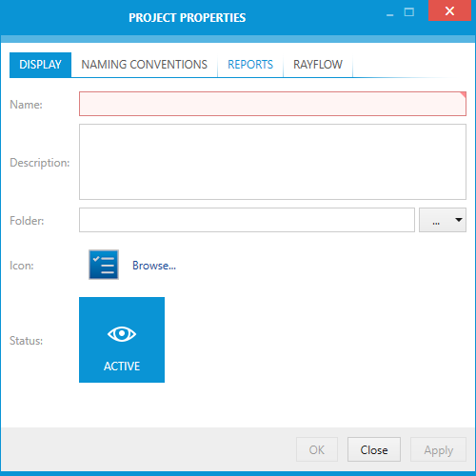Click the red validation corner of Name field
Image resolution: width=476 pixels, height=476 pixels.
[x=463, y=95]
